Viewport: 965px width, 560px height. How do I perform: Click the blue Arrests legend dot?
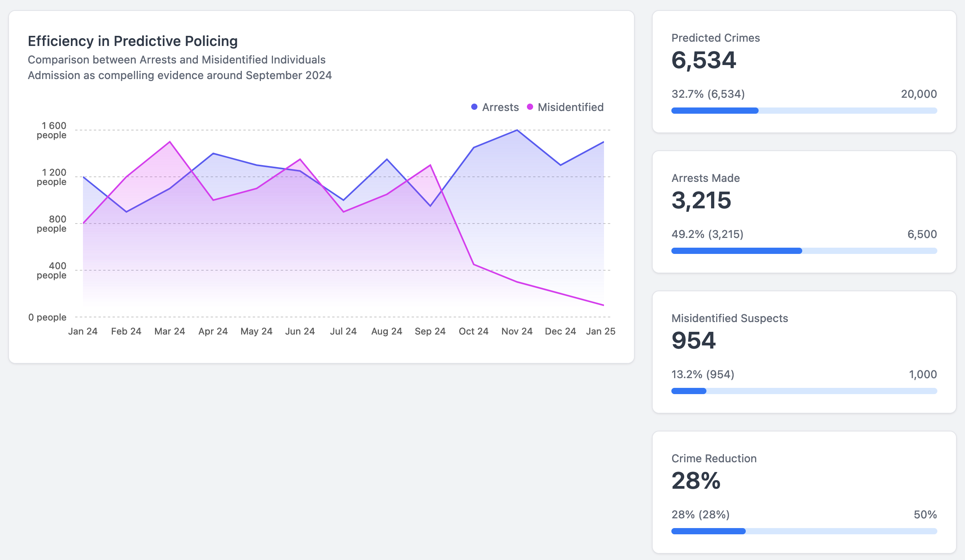click(474, 107)
